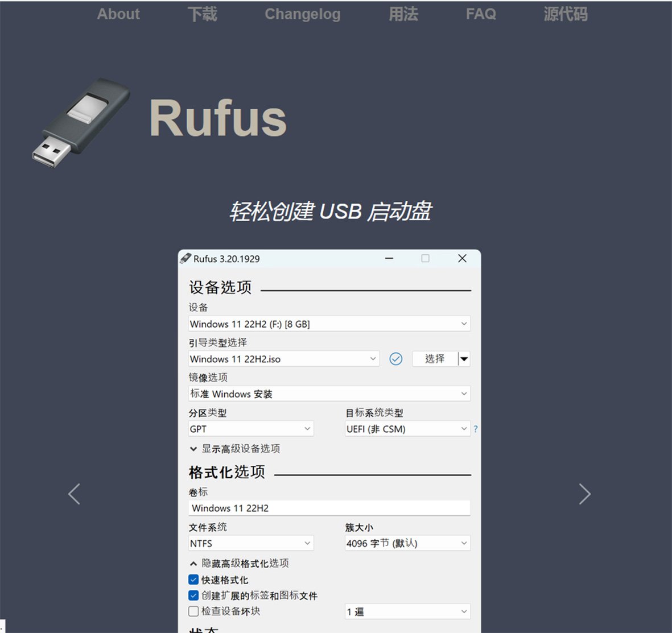The height and width of the screenshot is (633, 672).
Task: Open the 源代码 source code link
Action: 566,14
